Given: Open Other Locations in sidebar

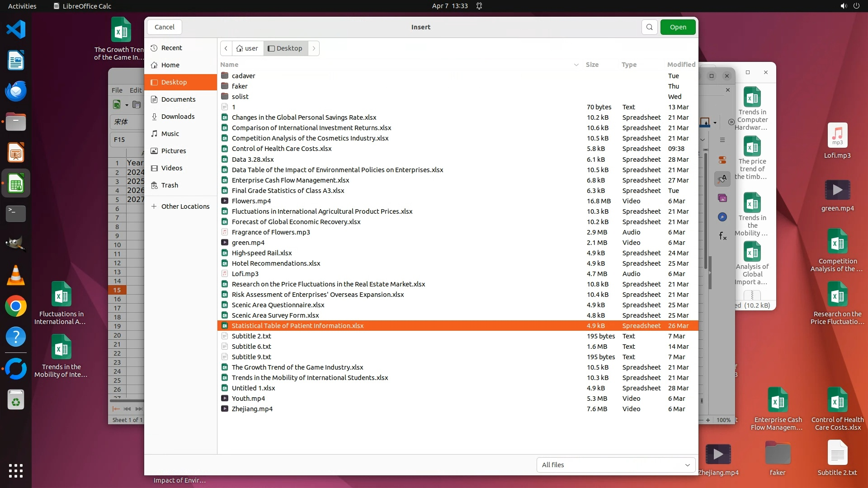Looking at the screenshot, I should [x=185, y=206].
